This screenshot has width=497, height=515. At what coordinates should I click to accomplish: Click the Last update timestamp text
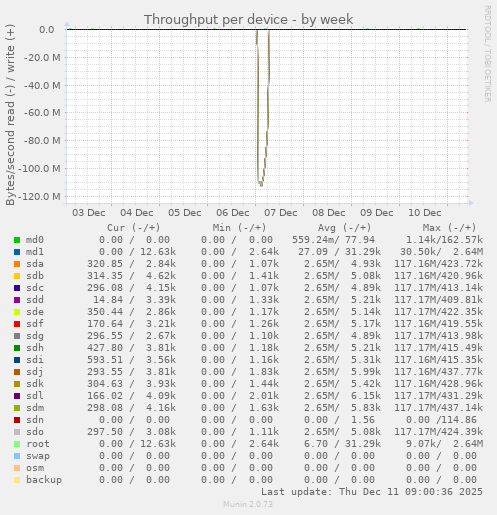click(372, 492)
